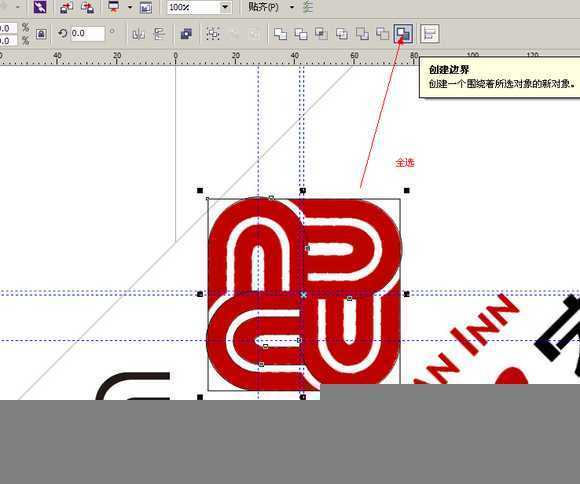
Task: Click the Intersect shaping icon
Action: (321, 34)
